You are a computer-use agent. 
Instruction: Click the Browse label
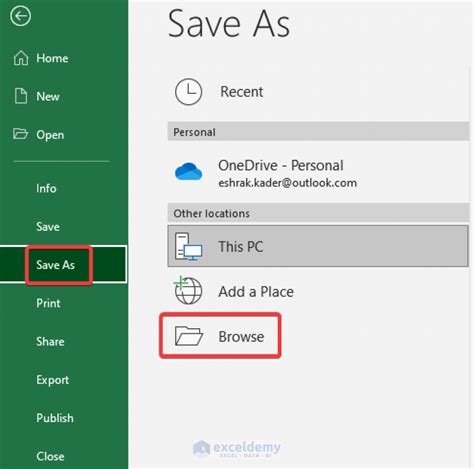[241, 336]
